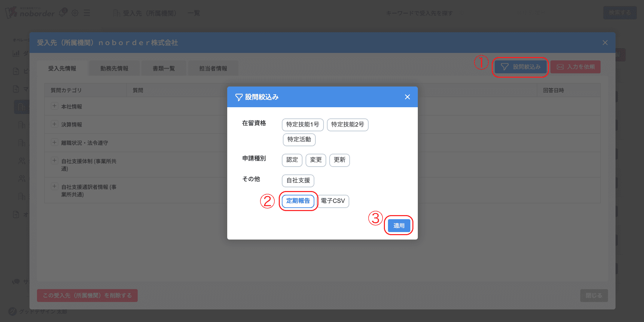Click the 入力を依頼 envelope button
The width and height of the screenshot is (644, 322).
(575, 67)
